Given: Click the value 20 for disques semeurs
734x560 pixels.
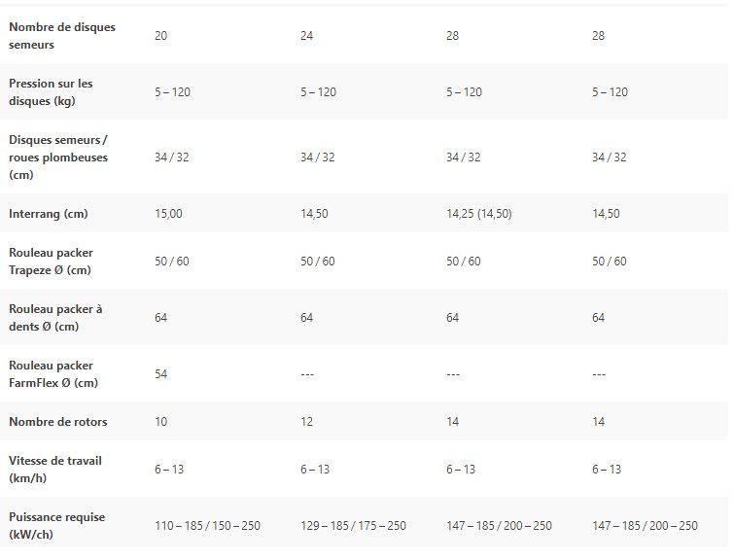Looking at the screenshot, I should (x=160, y=36).
